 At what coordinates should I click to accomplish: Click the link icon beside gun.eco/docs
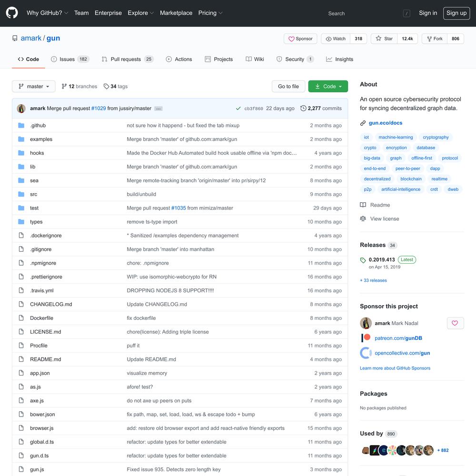(x=363, y=123)
